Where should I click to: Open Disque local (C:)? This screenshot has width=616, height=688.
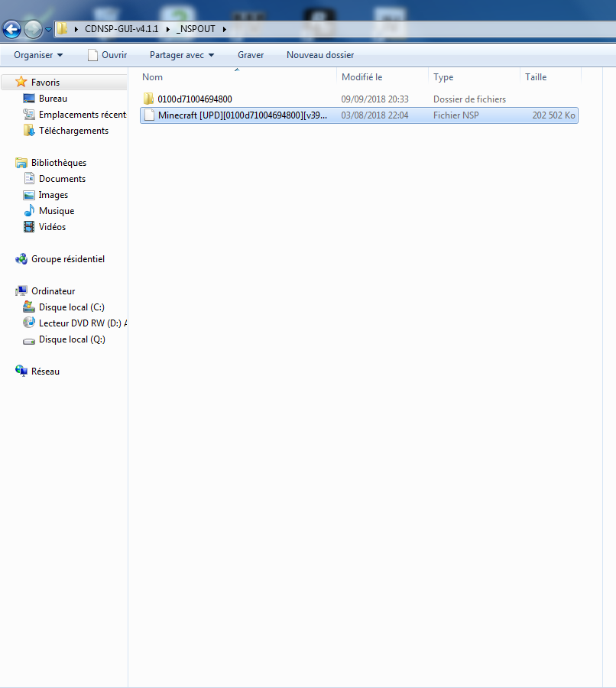pyautogui.click(x=72, y=307)
